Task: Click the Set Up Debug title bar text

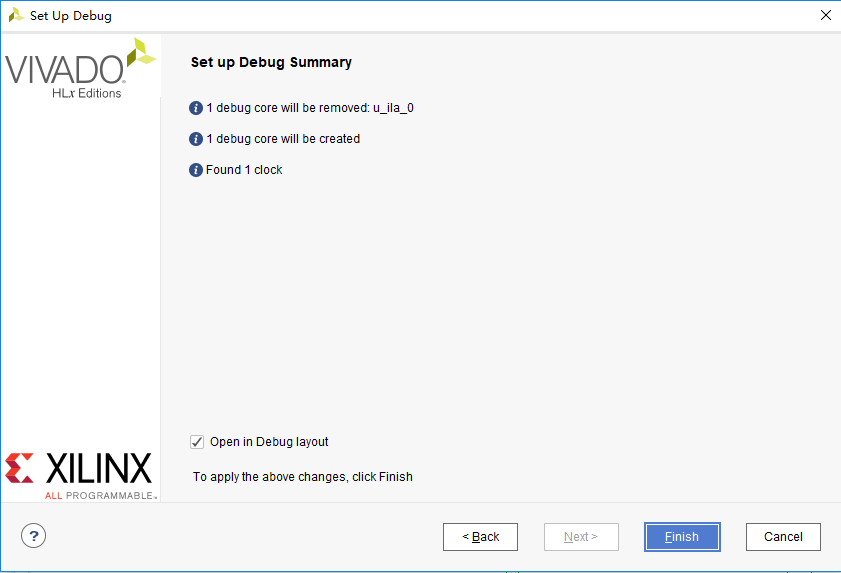Action: (x=71, y=16)
